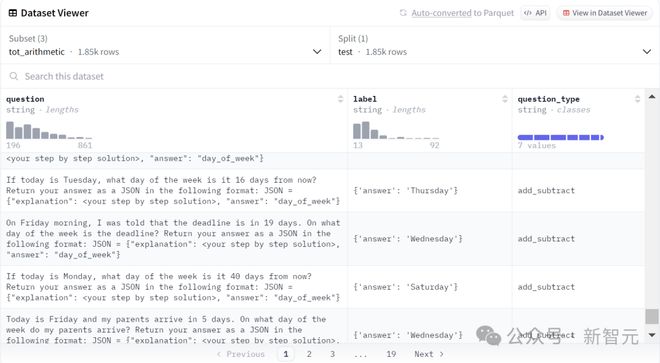The width and height of the screenshot is (660, 363).
Task: Sort the question column using its arrows
Action: tap(340, 99)
